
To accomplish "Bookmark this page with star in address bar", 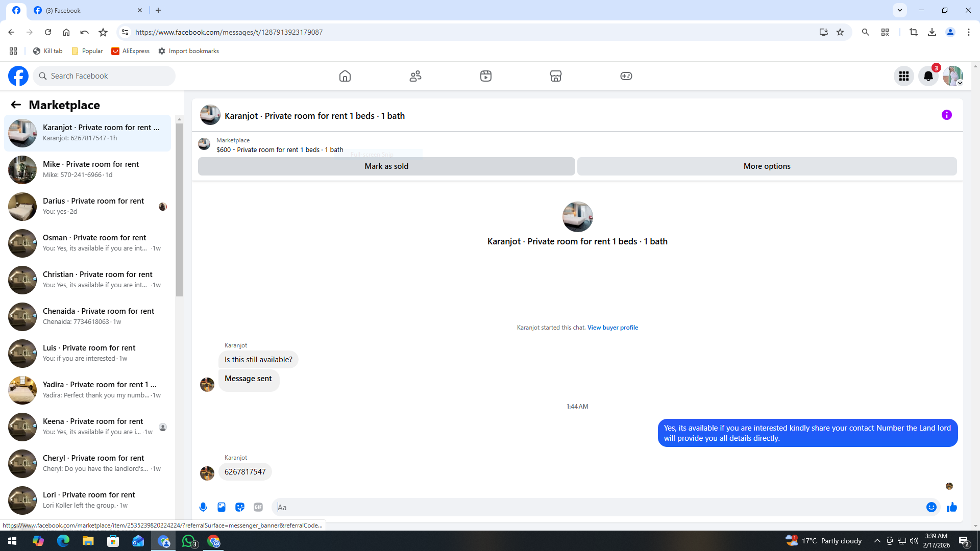I will (840, 32).
